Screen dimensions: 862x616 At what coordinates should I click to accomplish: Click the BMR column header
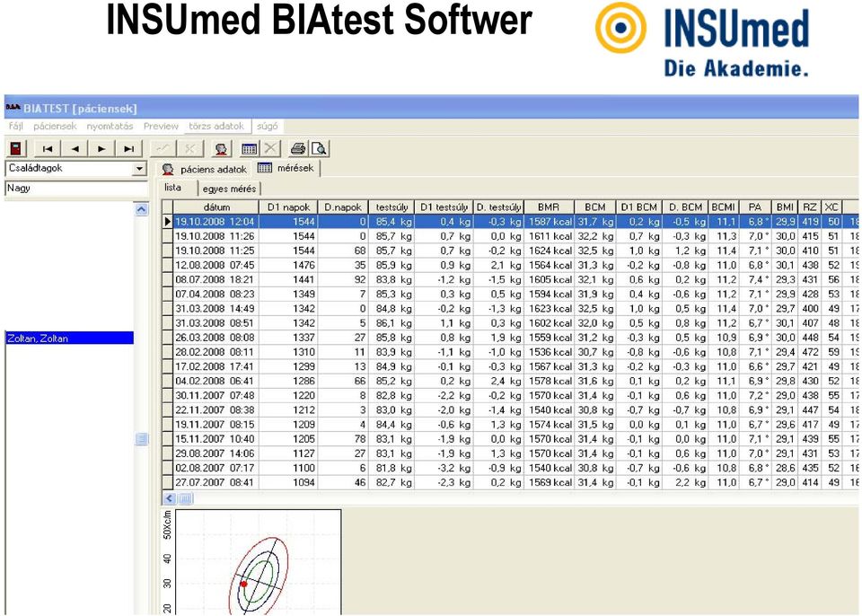(x=549, y=207)
